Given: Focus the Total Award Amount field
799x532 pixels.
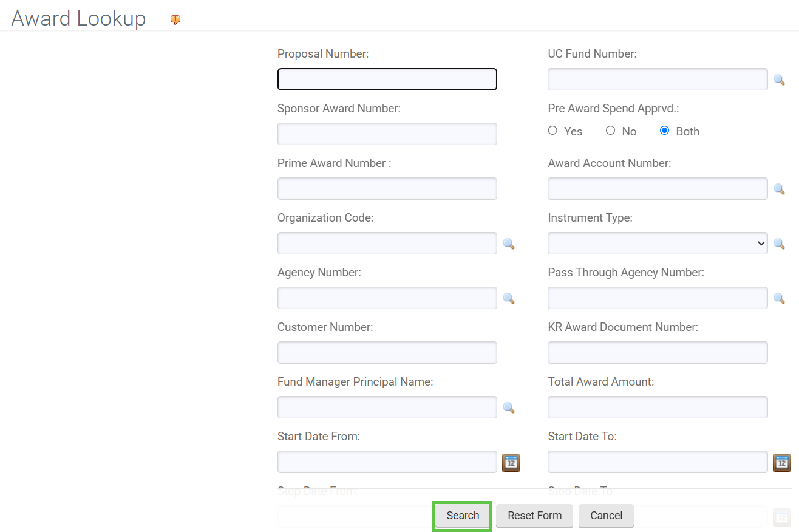Looking at the screenshot, I should [x=658, y=407].
